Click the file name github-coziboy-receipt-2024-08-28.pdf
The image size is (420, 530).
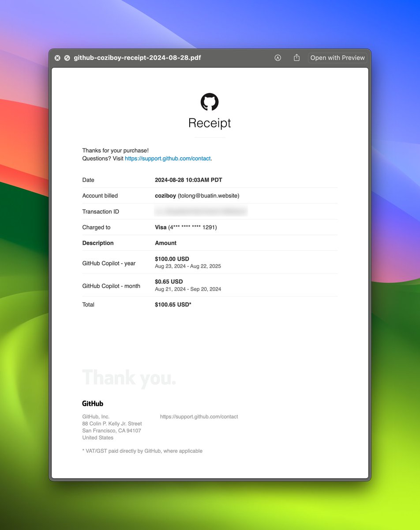click(137, 58)
